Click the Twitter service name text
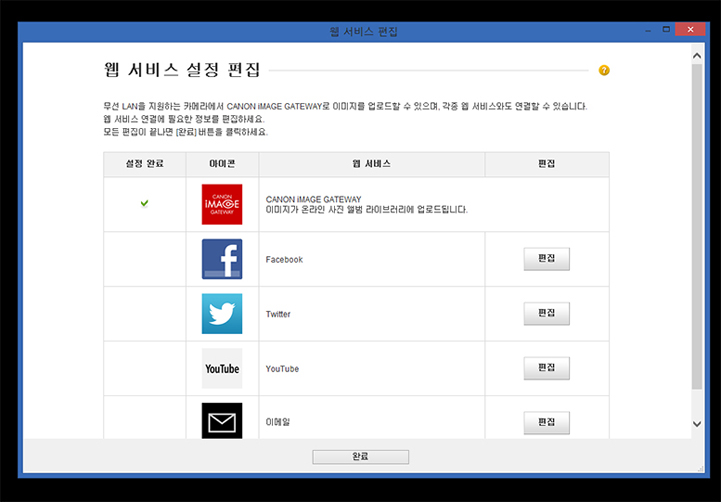 tap(278, 314)
